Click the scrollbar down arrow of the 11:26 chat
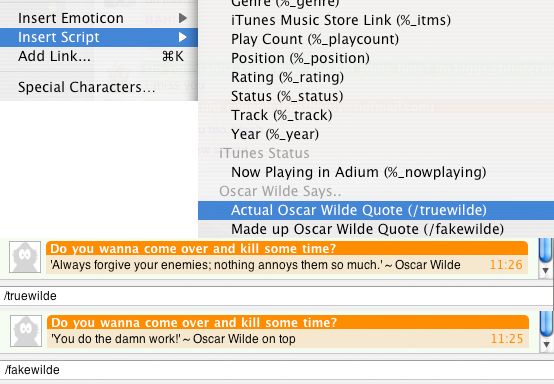Image resolution: width=554 pixels, height=384 pixels. pyautogui.click(x=546, y=271)
